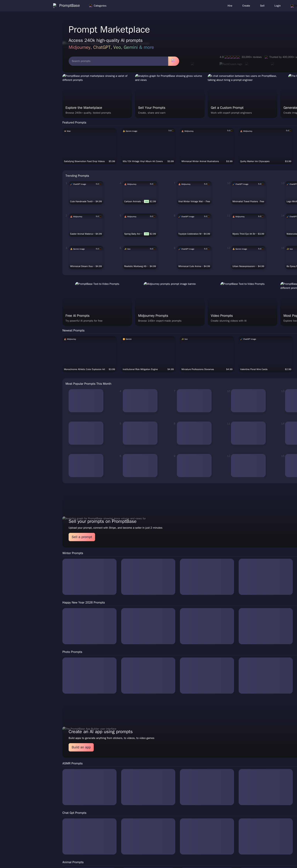297x868 pixels.
Task: Click the Veo sparkle icon on Realistic Mukbang card
Action: pyautogui.click(x=126, y=249)
